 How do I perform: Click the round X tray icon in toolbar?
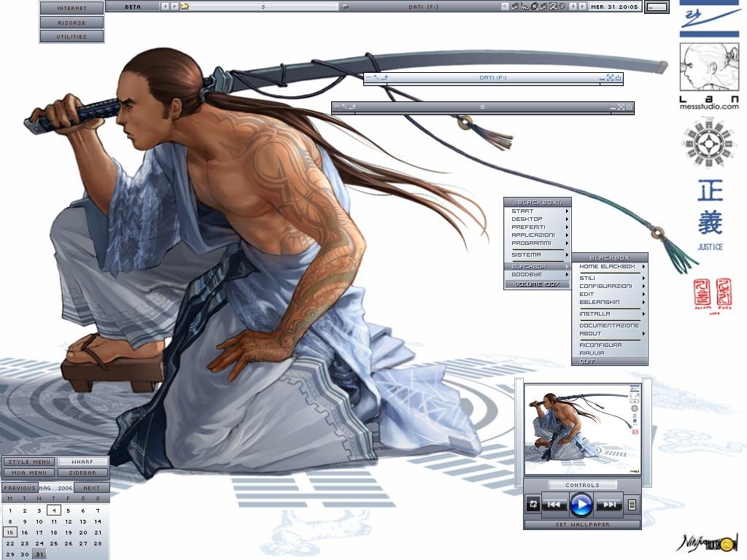534,7
